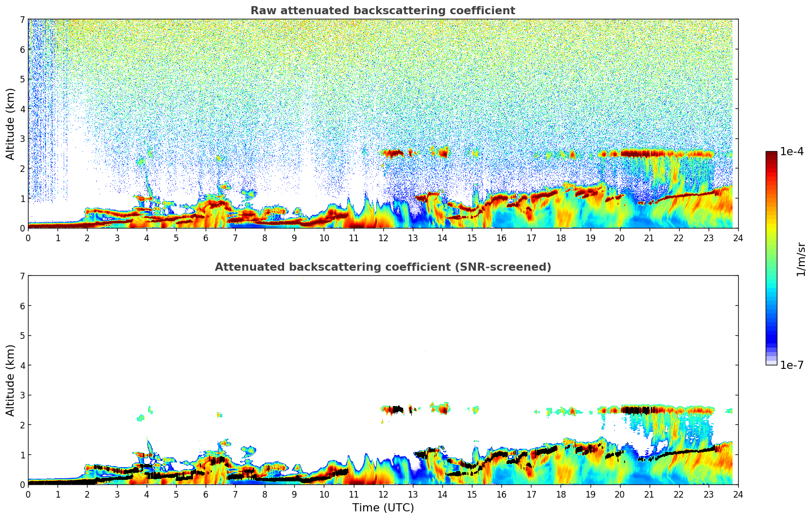Image resolution: width=812 pixels, height=519 pixels.
Task: Click the colorbar's '1e-4' maximum label
Action: 792,152
